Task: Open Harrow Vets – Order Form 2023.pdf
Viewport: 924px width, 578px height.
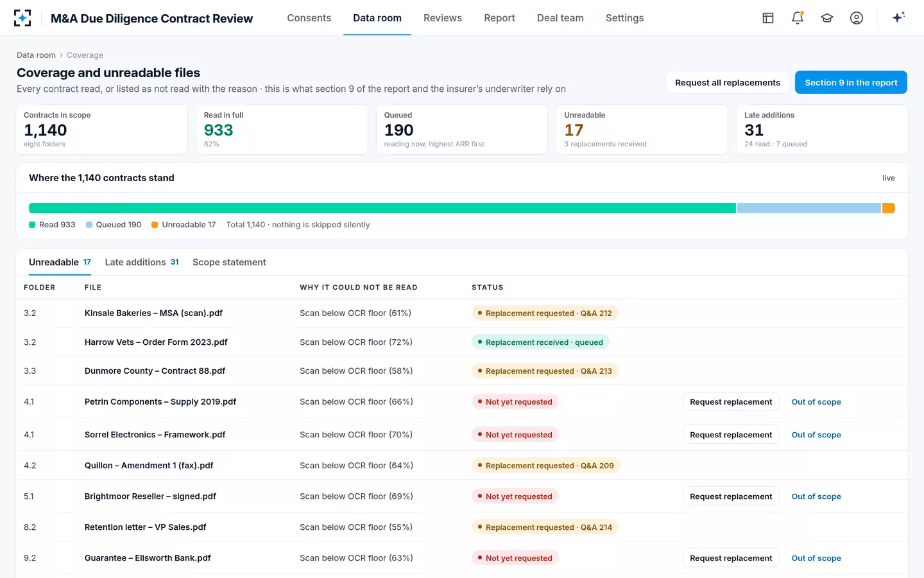Action: (x=156, y=342)
